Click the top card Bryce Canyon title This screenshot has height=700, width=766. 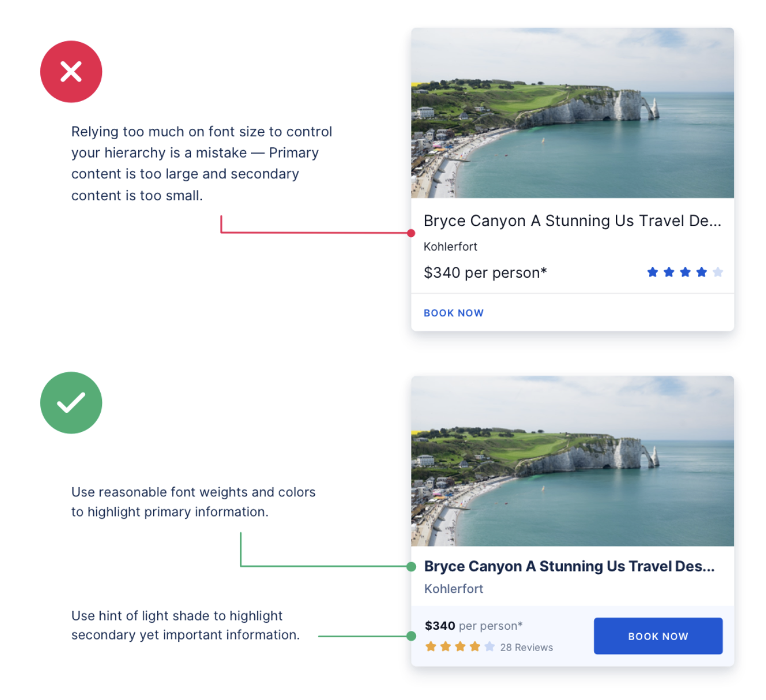(x=572, y=221)
